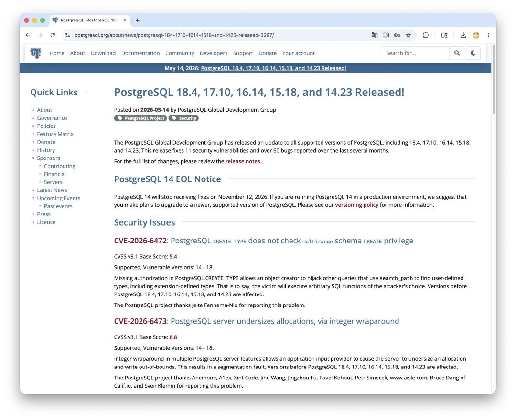516x420 pixels.
Task: Open Sponsors in Quick Links
Action: [x=48, y=158]
